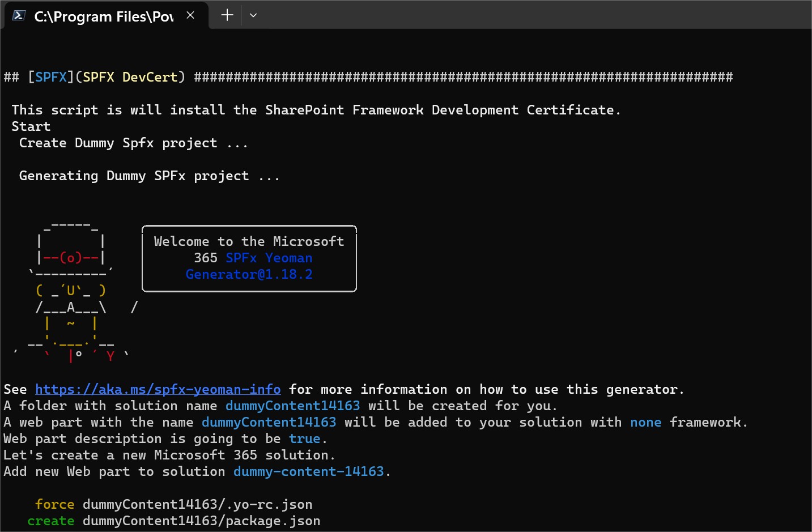Click the 'Start' line text

(x=31, y=126)
